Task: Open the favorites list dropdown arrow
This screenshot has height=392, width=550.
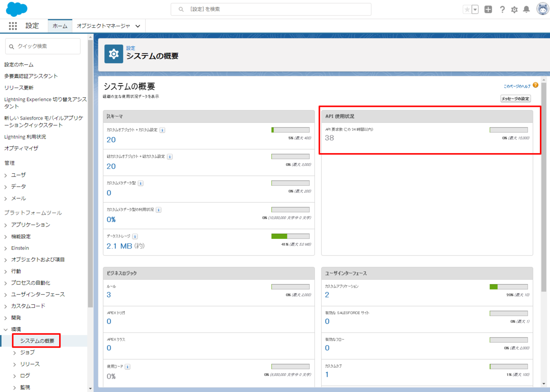Action: [474, 9]
